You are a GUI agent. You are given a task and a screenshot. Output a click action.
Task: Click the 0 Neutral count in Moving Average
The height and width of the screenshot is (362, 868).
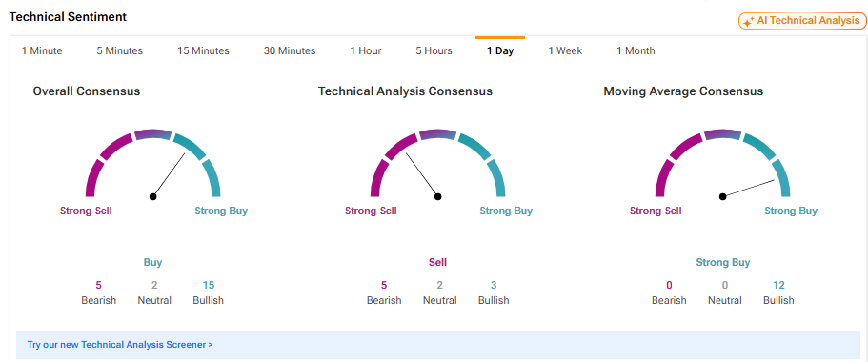[725, 286]
